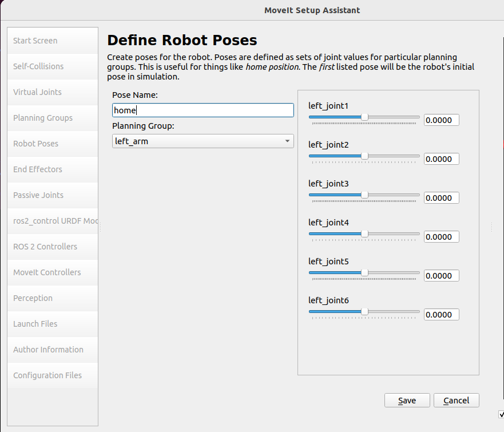Cancel pose editing
The height and width of the screenshot is (432, 504).
point(456,401)
